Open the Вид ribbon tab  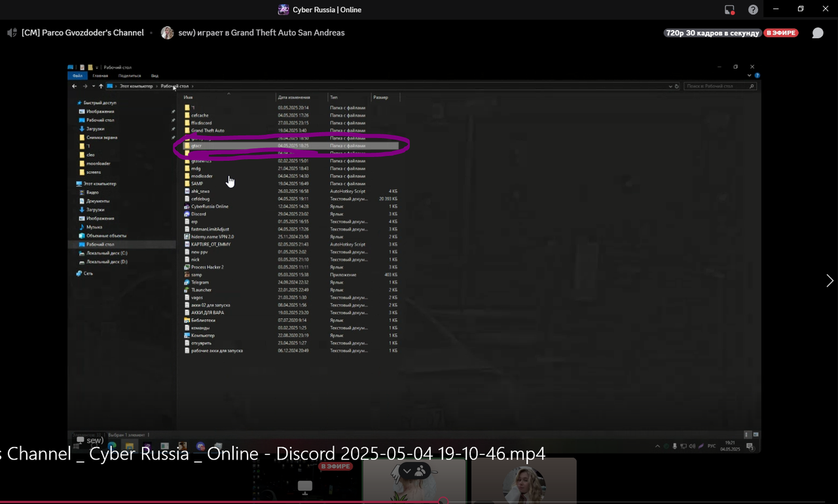155,76
